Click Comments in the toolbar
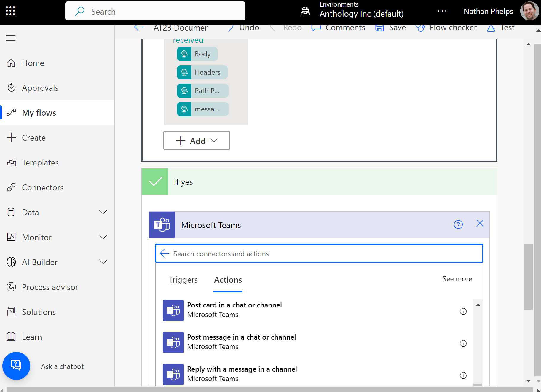 pos(338,28)
